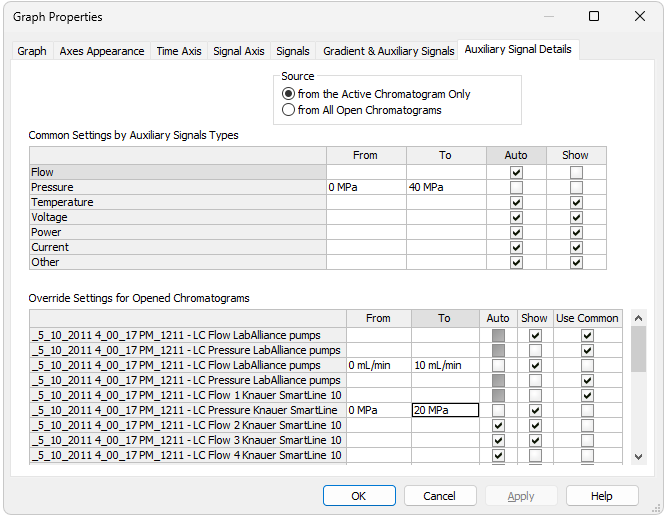Select the Auxiliary Signal Details tab
The width and height of the screenshot is (667, 517).
click(x=518, y=49)
